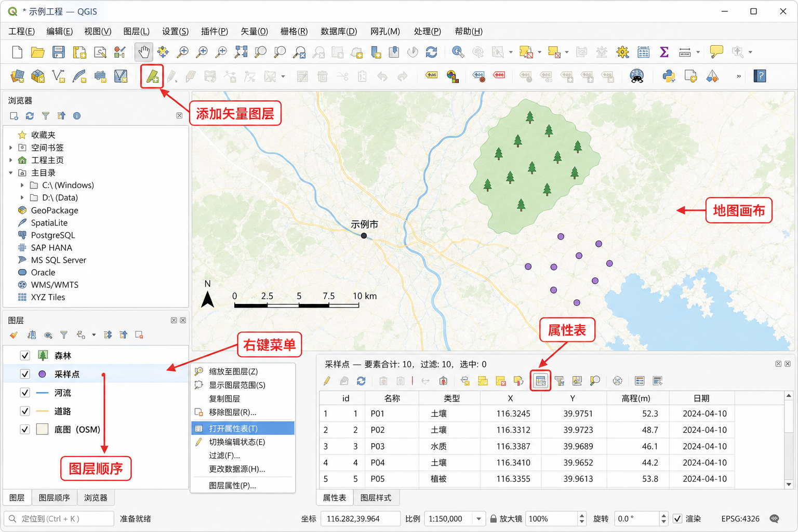Open the Python Console icon
The image size is (798, 532).
point(669,76)
